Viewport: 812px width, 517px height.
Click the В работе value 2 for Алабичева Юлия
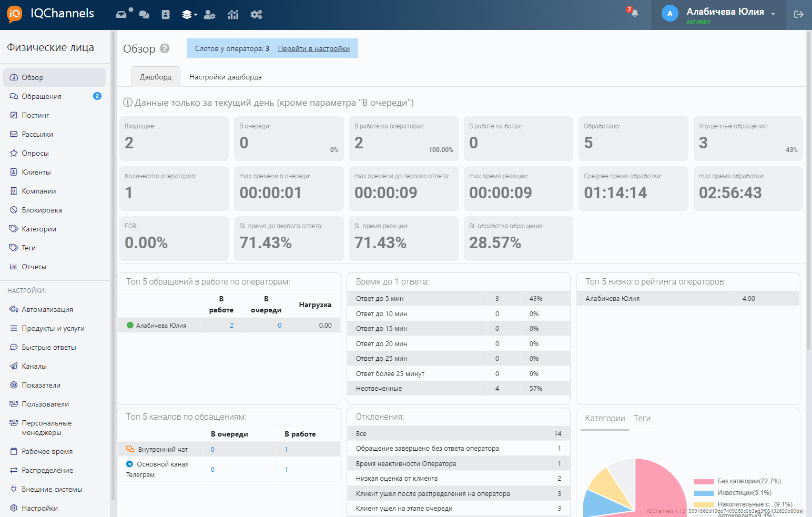(x=231, y=326)
